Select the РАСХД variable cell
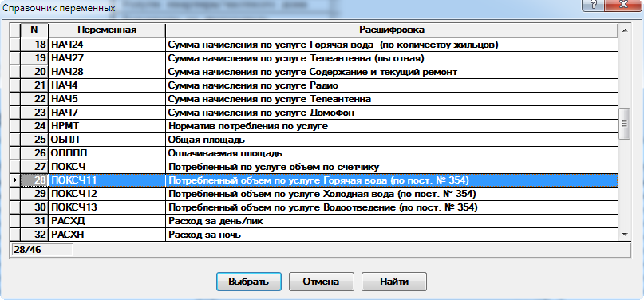Viewport: 644px width, 300px height. (x=107, y=221)
